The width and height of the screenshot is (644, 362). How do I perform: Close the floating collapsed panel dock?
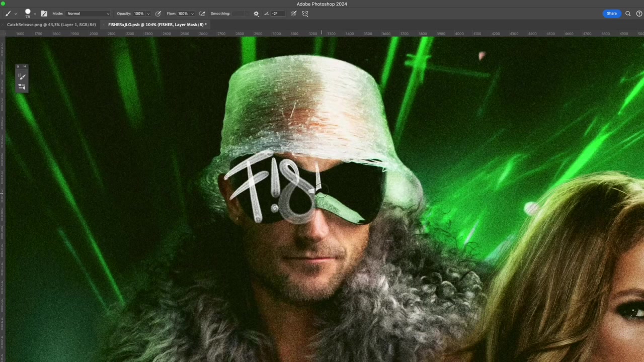[18, 66]
